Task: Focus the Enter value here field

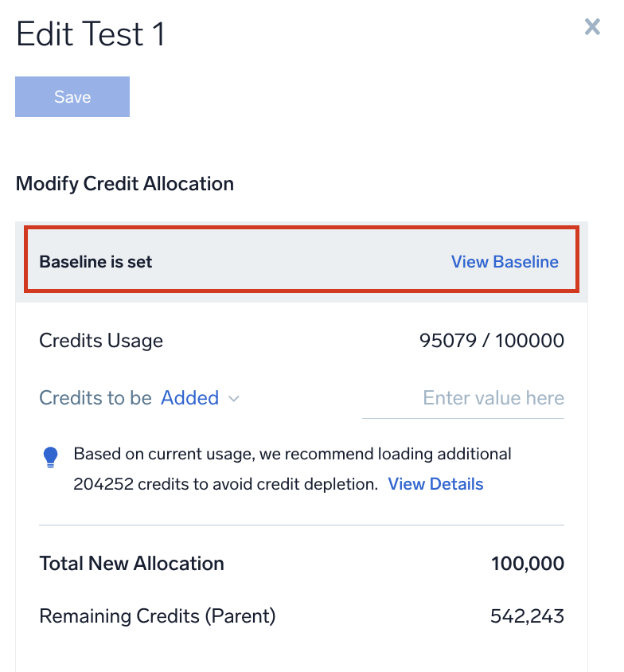Action: 463,398
